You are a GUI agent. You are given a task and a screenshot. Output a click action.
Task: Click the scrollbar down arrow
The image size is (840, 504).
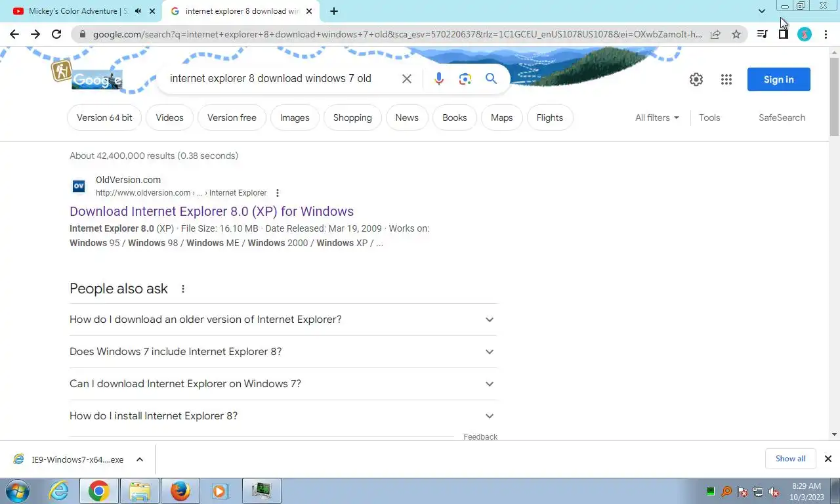click(834, 434)
